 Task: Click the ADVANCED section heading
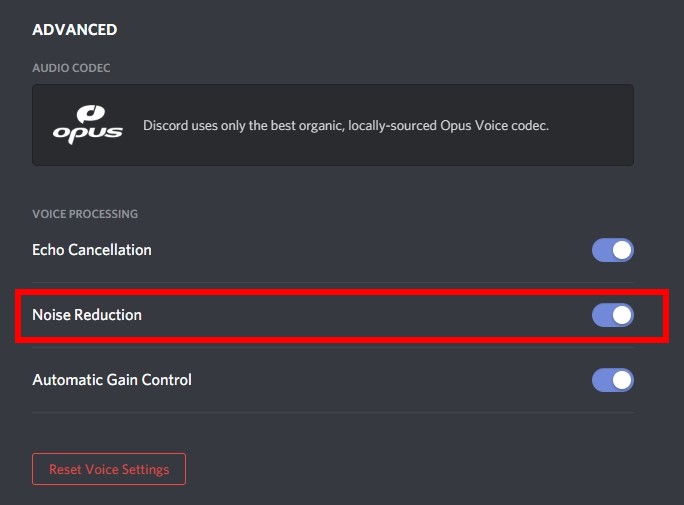coord(75,30)
